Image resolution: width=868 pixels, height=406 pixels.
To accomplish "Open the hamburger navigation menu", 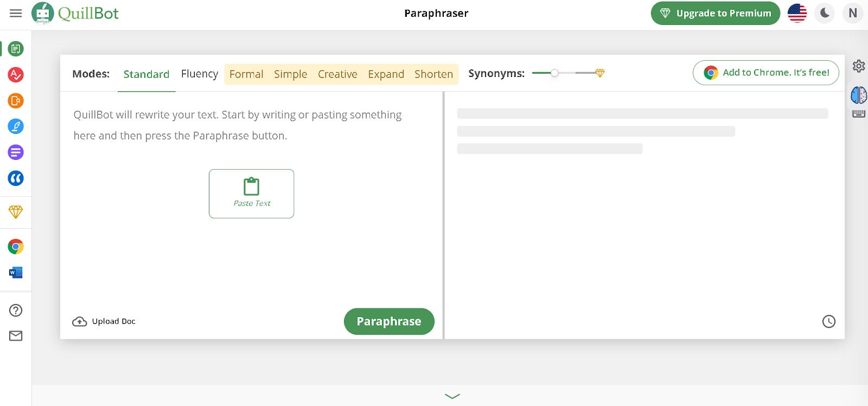I will 16,13.
